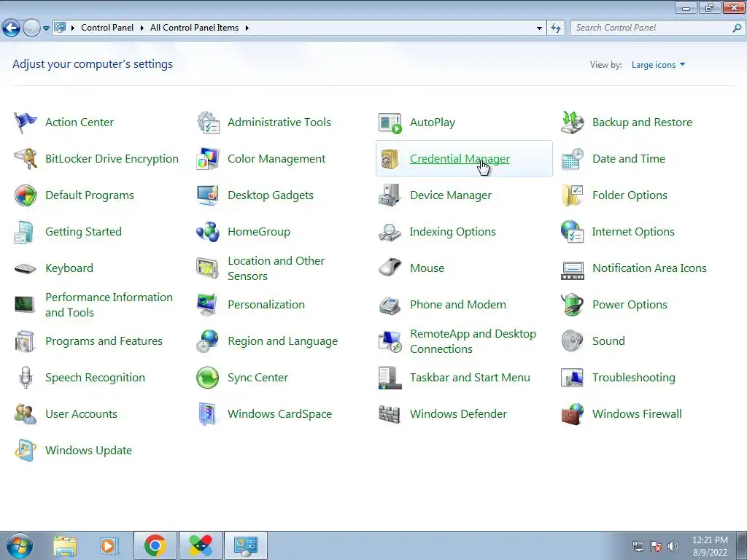Select the All Control Panel Items breadcrumb
747x560 pixels.
(x=194, y=28)
